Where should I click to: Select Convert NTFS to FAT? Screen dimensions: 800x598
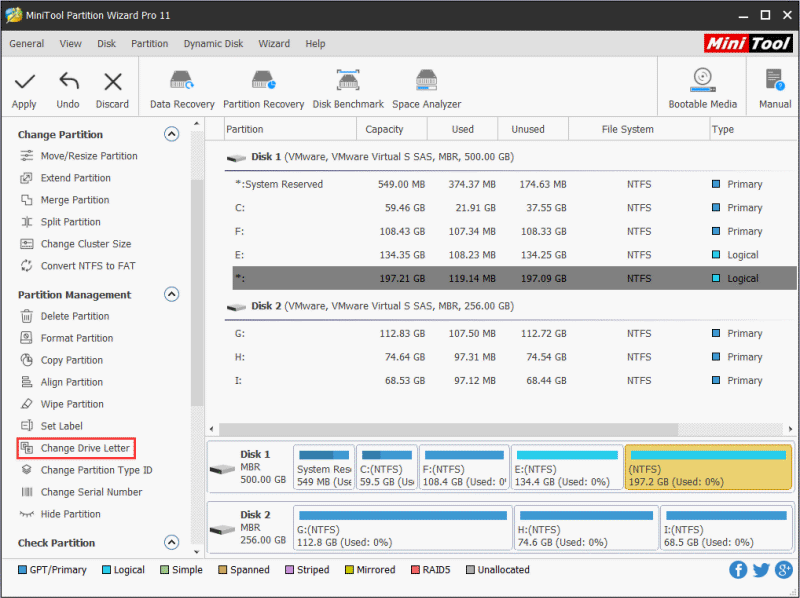[x=78, y=265]
